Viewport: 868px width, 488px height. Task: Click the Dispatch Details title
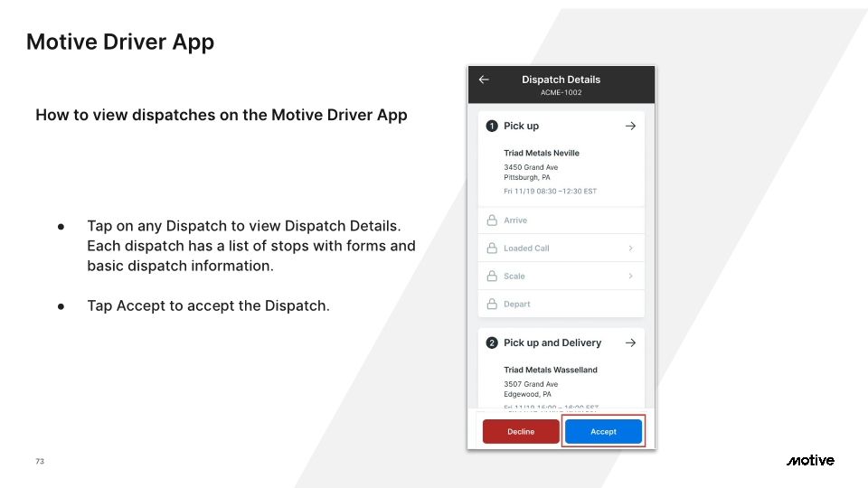(x=561, y=80)
